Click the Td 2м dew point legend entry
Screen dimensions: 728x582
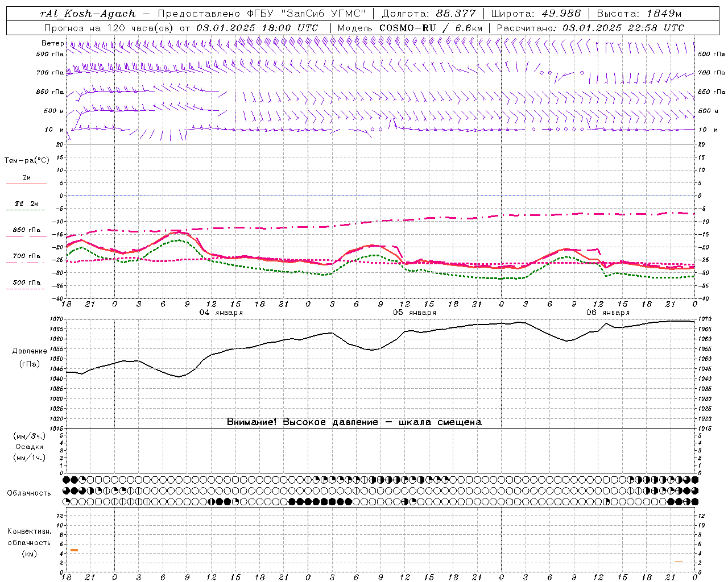[x=27, y=203]
